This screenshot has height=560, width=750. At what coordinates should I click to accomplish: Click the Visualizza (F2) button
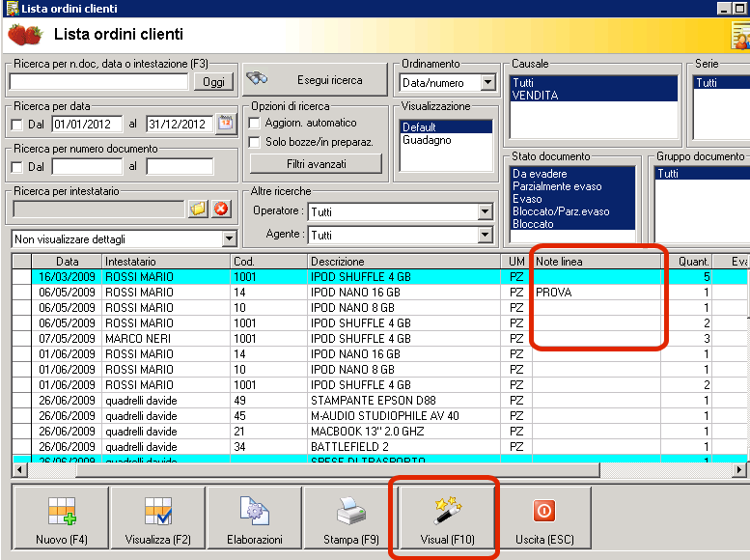[x=158, y=518]
